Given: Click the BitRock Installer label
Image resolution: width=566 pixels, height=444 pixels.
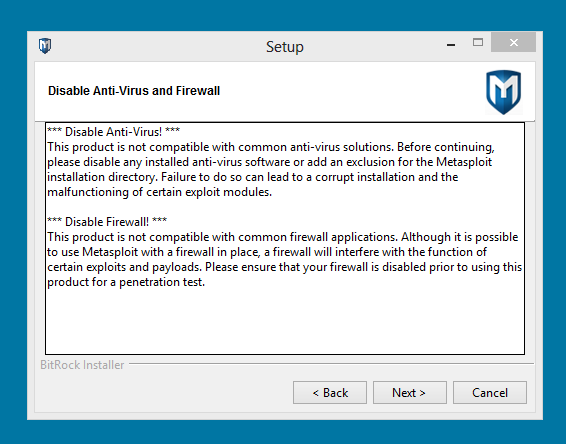Looking at the screenshot, I should pos(82,365).
